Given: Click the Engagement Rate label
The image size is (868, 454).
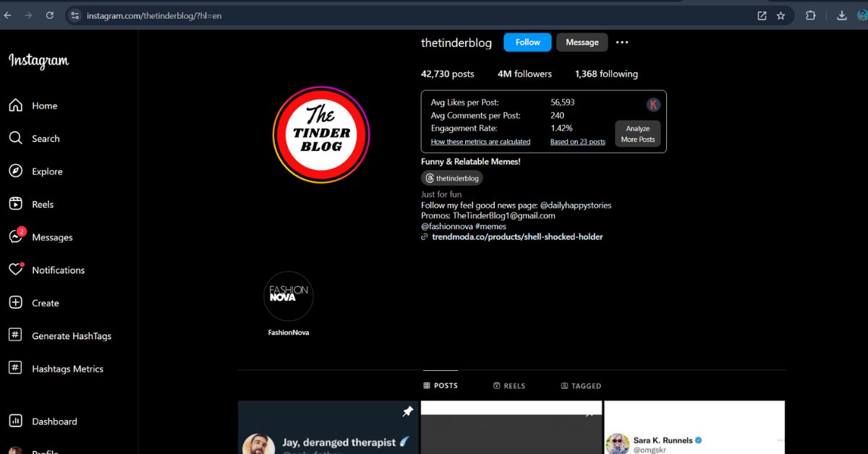Looking at the screenshot, I should 464,128.
